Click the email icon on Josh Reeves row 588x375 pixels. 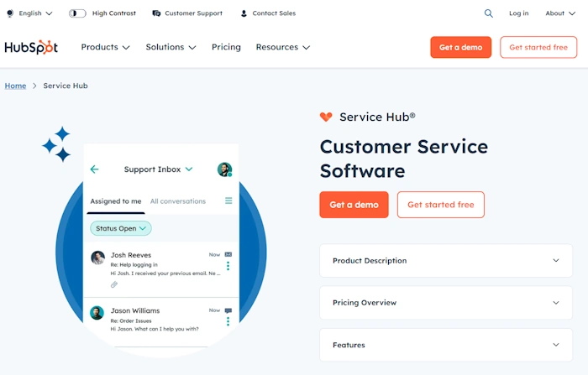pyautogui.click(x=228, y=254)
